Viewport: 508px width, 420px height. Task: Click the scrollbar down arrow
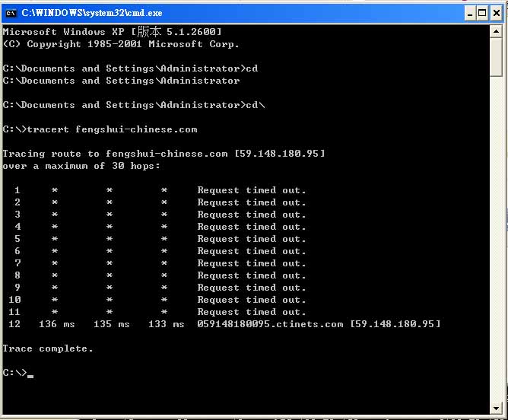pos(496,409)
